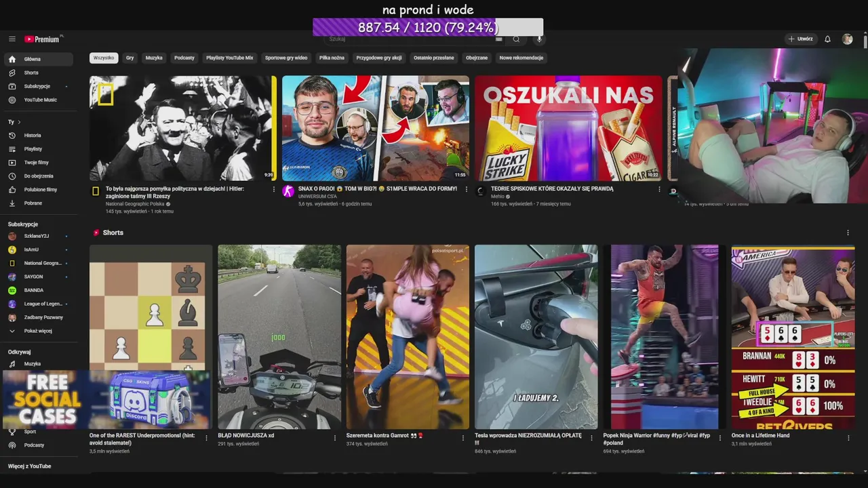
Task: Open options for Tesla NIEZROZUMIAŁĄ OPŁATĘ short
Action: [x=591, y=438]
